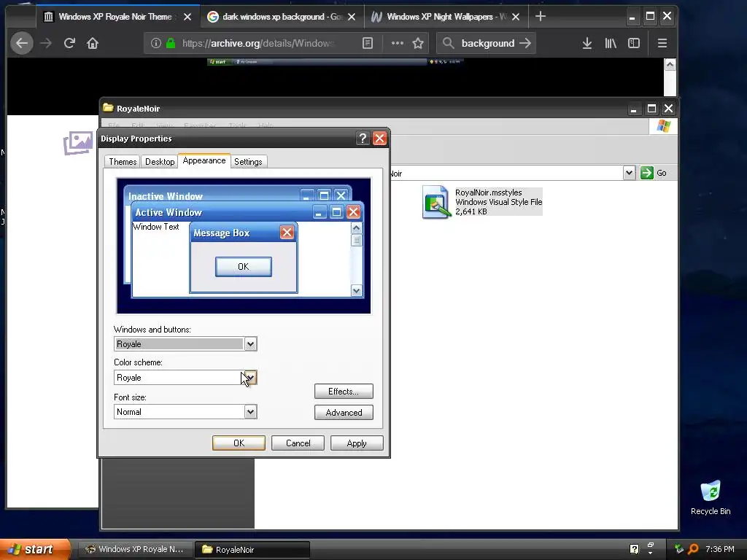
Task: Open the Recycle Bin desktop icon
Action: coord(711,497)
